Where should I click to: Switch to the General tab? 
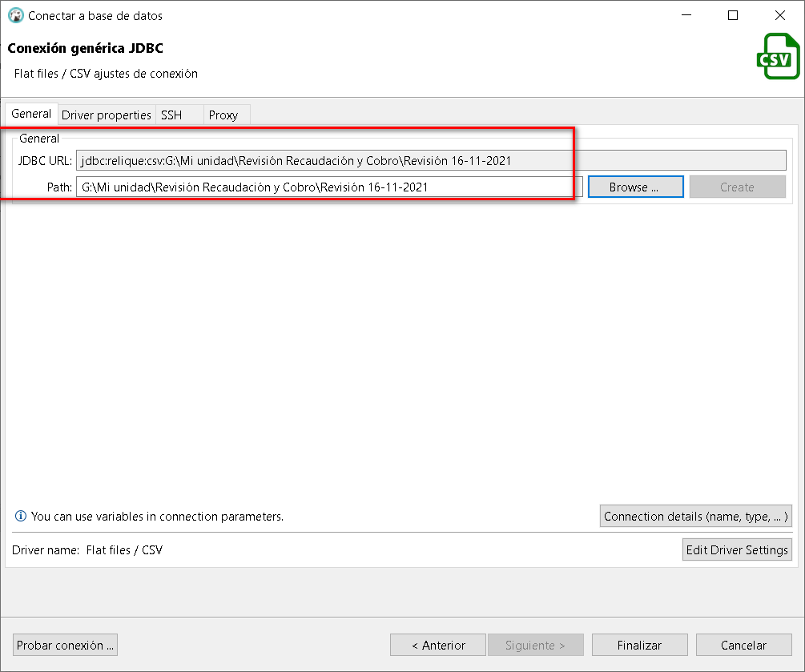click(x=31, y=114)
